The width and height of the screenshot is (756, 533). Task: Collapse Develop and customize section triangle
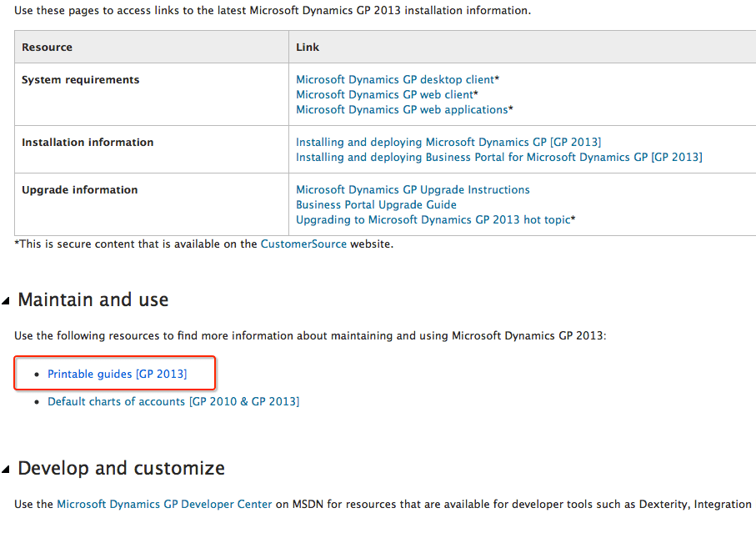tap(7, 470)
